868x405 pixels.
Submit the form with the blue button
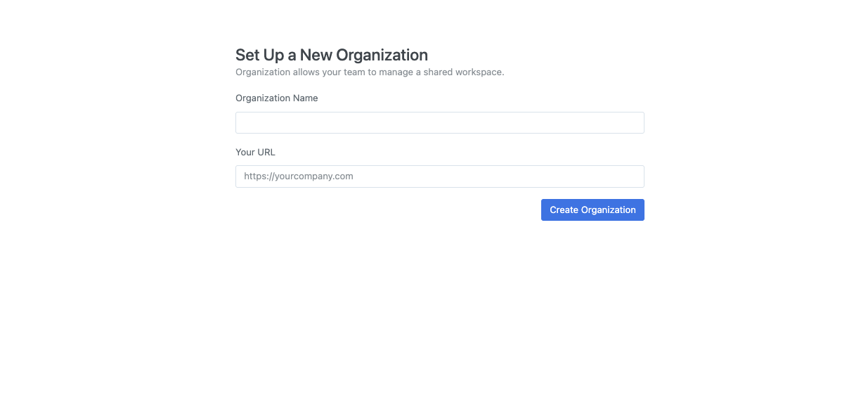click(592, 210)
